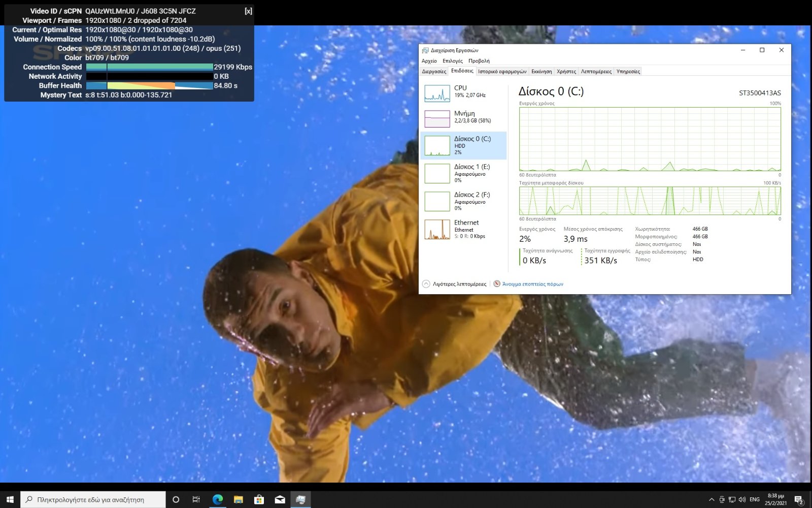Open the Λεπτομέρειες tab
Screen dimensions: 812x508
[x=596, y=72]
